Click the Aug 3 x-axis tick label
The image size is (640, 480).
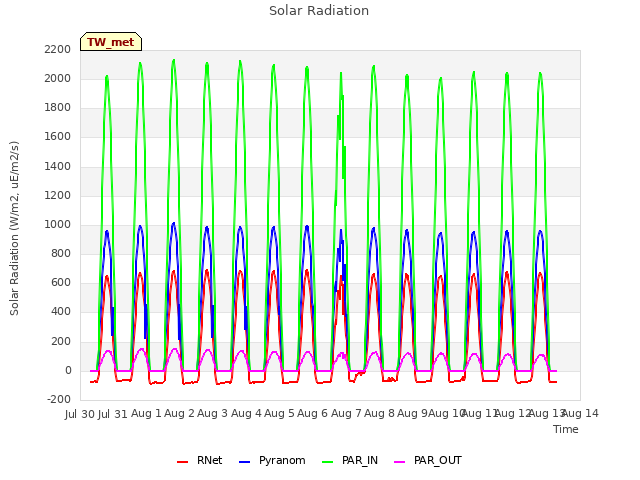pyautogui.click(x=213, y=414)
